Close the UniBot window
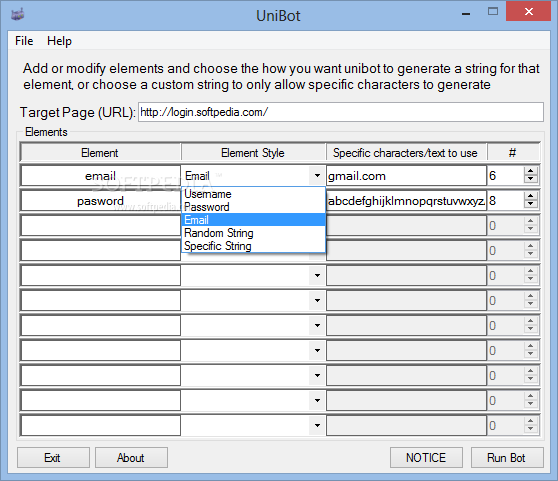This screenshot has height=481, width=558. tap(528, 12)
